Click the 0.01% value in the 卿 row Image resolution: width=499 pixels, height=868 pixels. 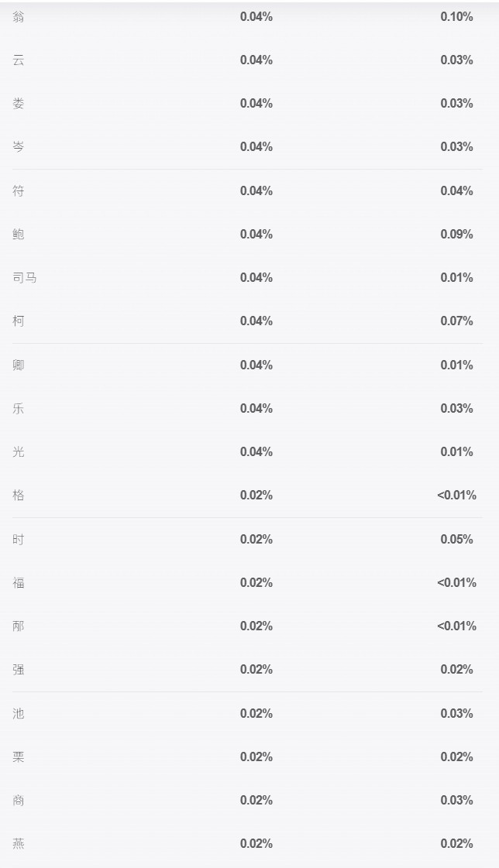click(456, 365)
